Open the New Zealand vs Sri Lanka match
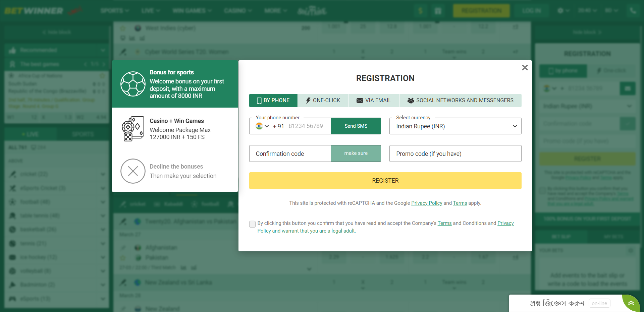Image resolution: width=644 pixels, height=312 pixels. coord(178,283)
